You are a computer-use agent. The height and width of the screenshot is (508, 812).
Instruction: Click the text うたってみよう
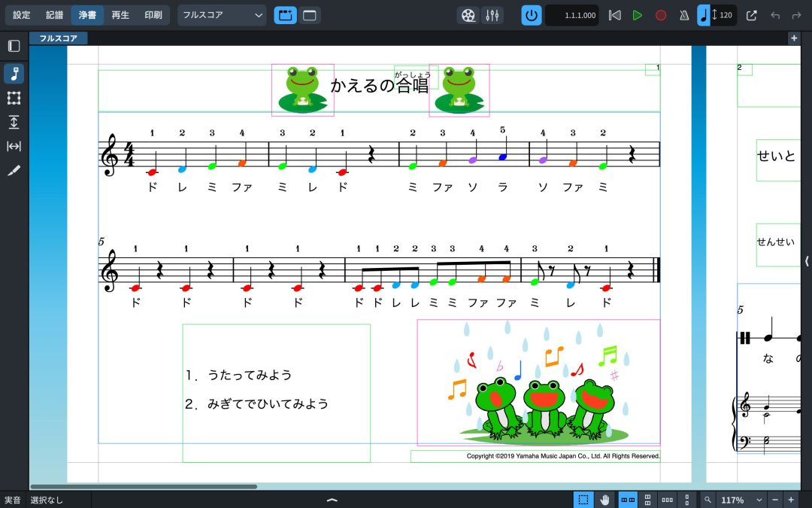click(x=250, y=375)
